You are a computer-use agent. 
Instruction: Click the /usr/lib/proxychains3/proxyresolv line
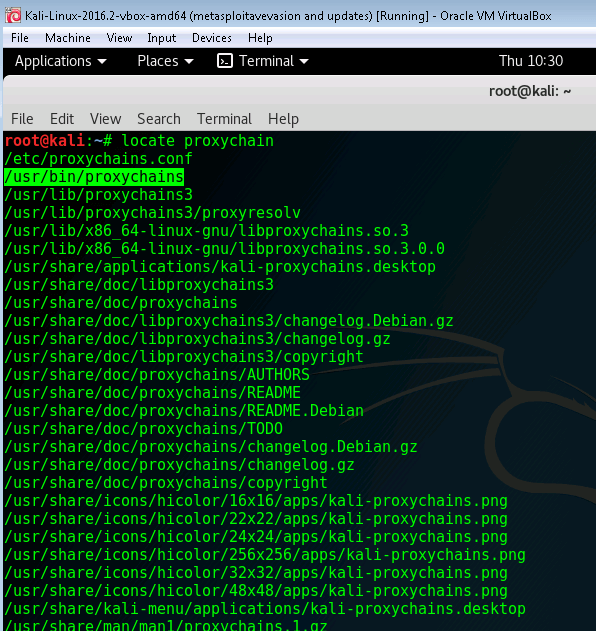pyautogui.click(x=153, y=213)
